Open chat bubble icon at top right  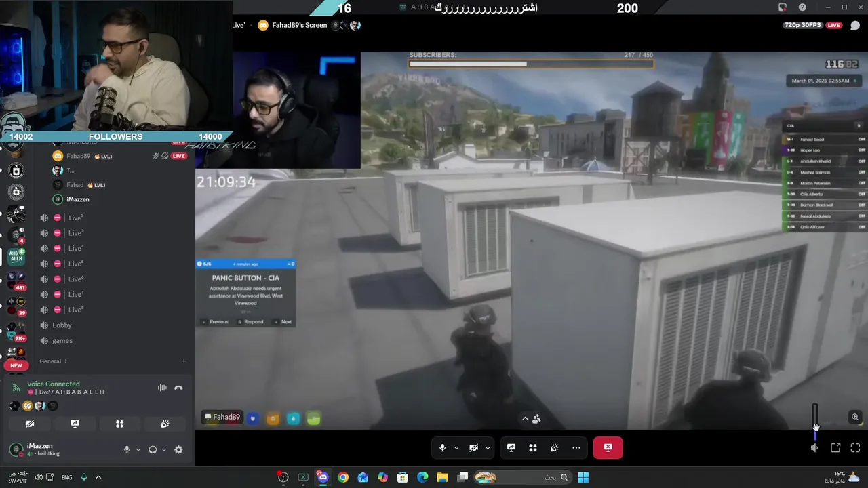[x=855, y=25]
